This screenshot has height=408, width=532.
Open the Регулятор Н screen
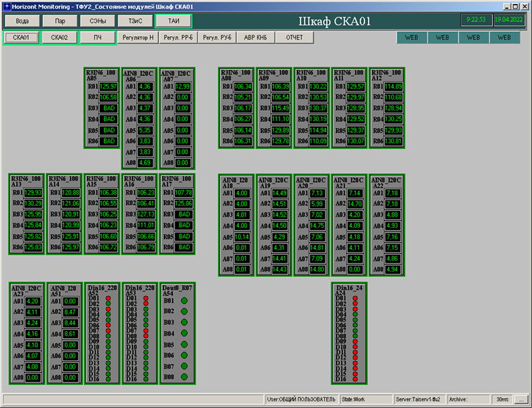point(138,37)
